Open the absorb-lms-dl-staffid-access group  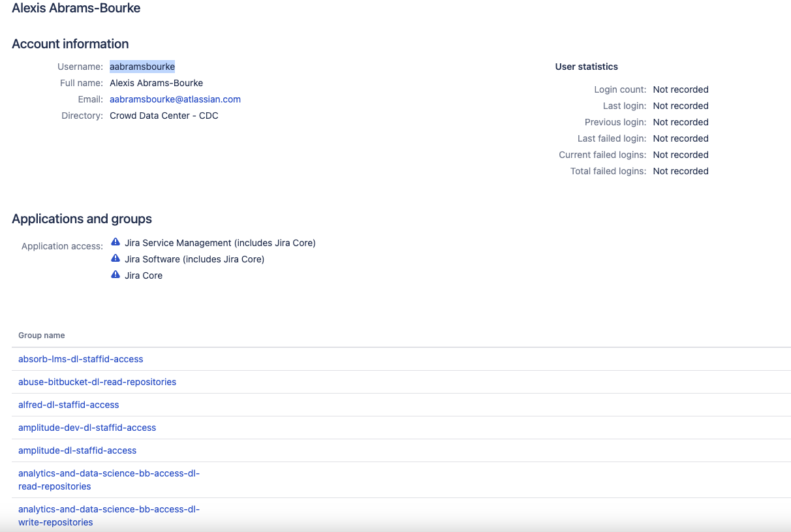81,359
